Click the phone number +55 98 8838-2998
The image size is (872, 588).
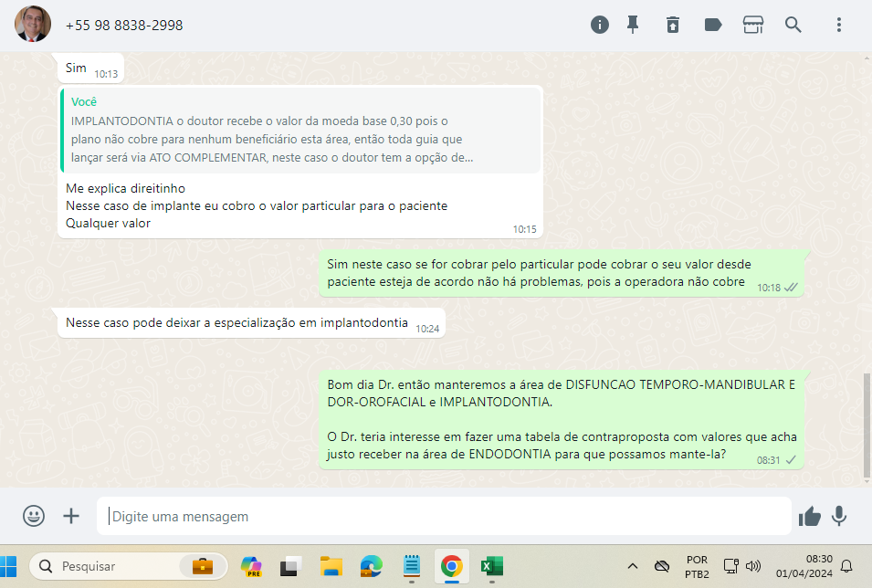pos(124,26)
